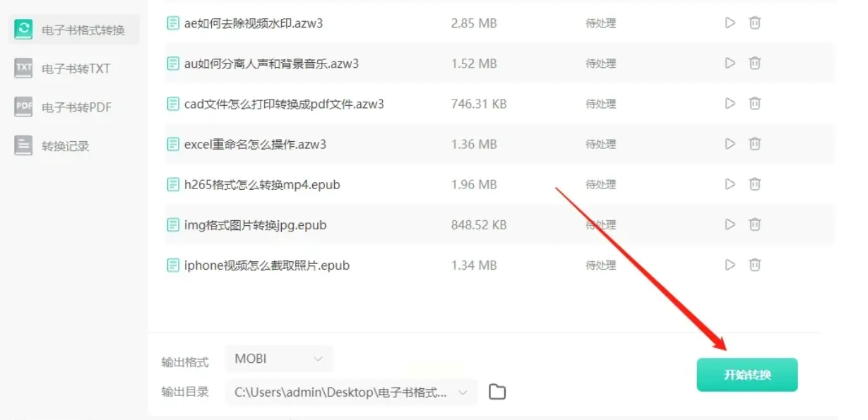Viewport: 868px width, 420px height.
Task: Start converting iphone视频怎么截取照片.epub row
Action: [730, 265]
